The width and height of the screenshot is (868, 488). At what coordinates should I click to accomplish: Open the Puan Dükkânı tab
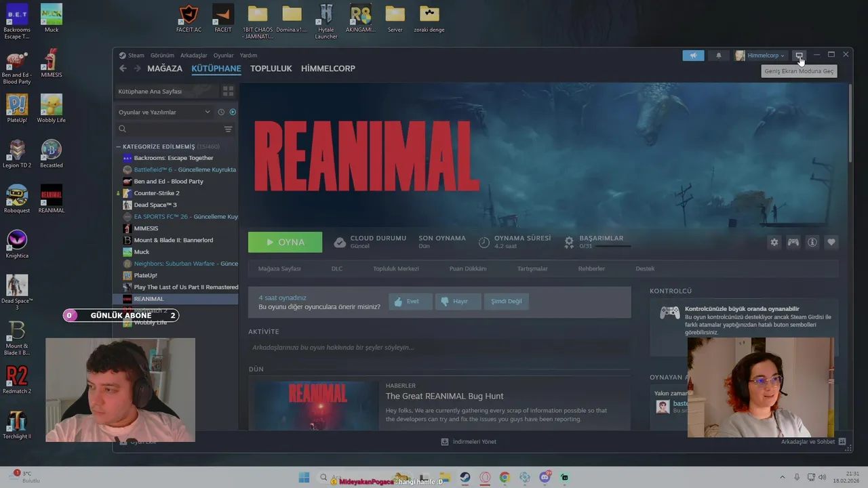pos(468,268)
